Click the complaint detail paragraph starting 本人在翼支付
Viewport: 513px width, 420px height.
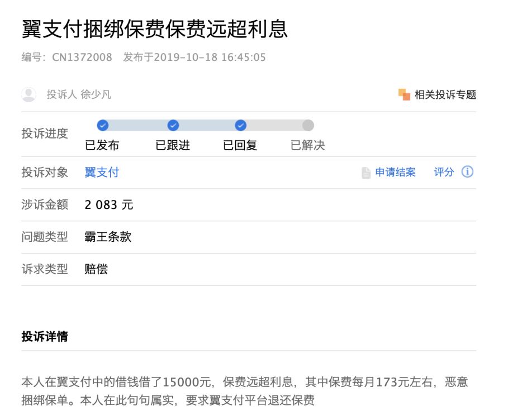[245, 391]
